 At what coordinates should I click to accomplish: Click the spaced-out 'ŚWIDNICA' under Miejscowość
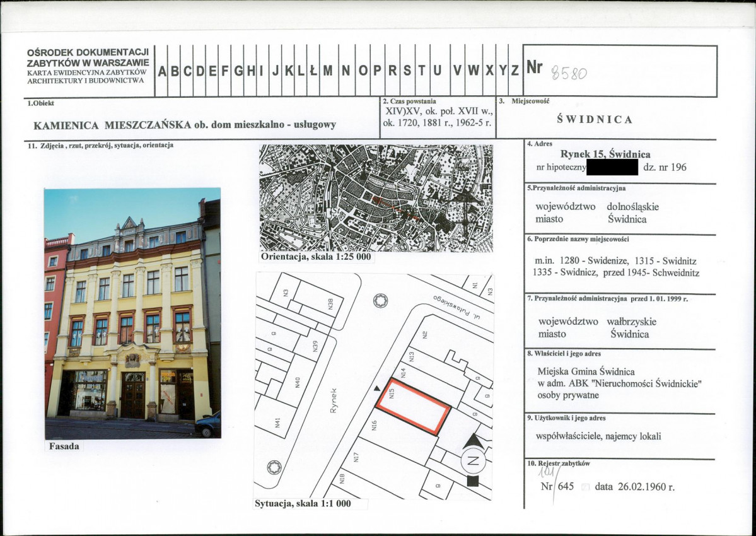point(595,119)
